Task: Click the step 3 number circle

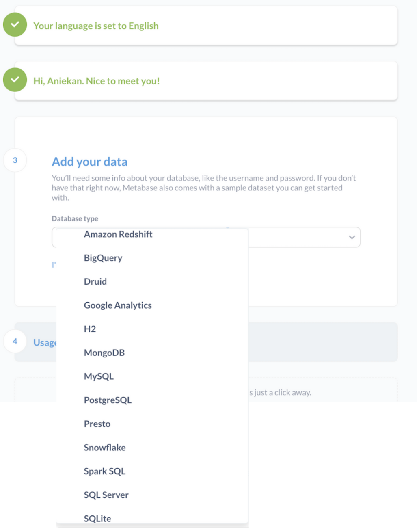Action: 15,160
